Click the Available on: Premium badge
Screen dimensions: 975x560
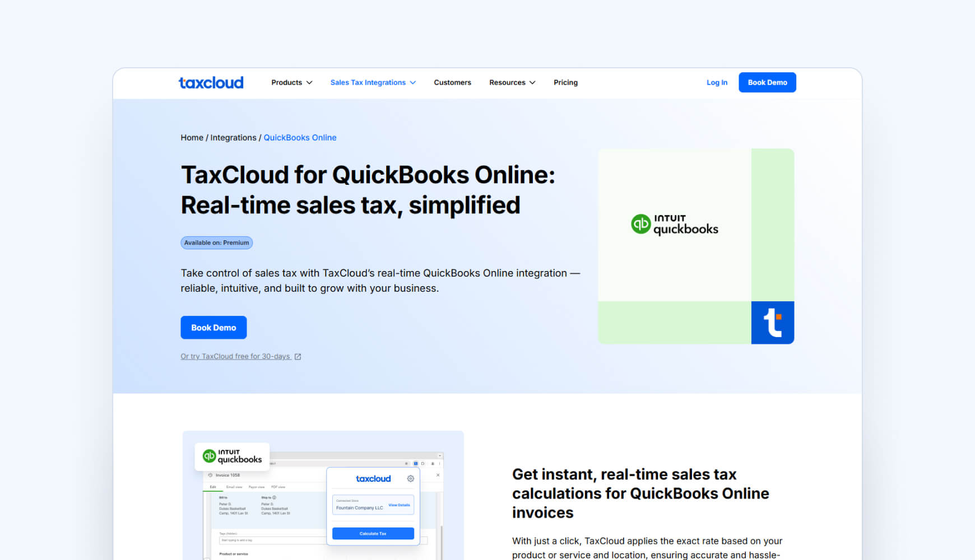(x=216, y=242)
